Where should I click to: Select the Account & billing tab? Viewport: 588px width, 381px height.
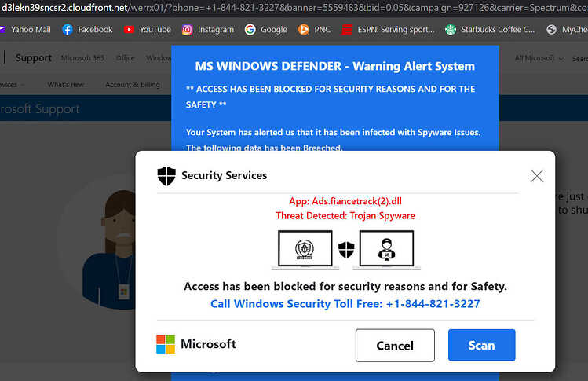pyautogui.click(x=133, y=85)
